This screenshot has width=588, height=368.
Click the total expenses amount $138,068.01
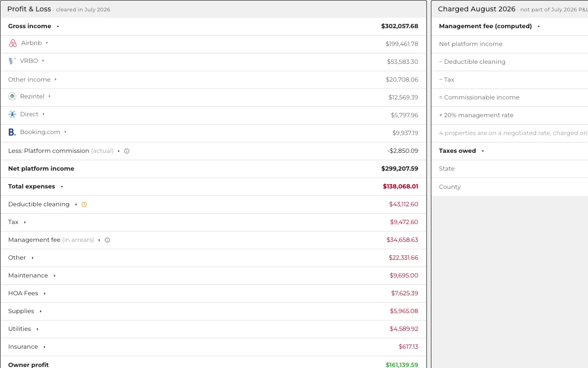click(x=401, y=186)
